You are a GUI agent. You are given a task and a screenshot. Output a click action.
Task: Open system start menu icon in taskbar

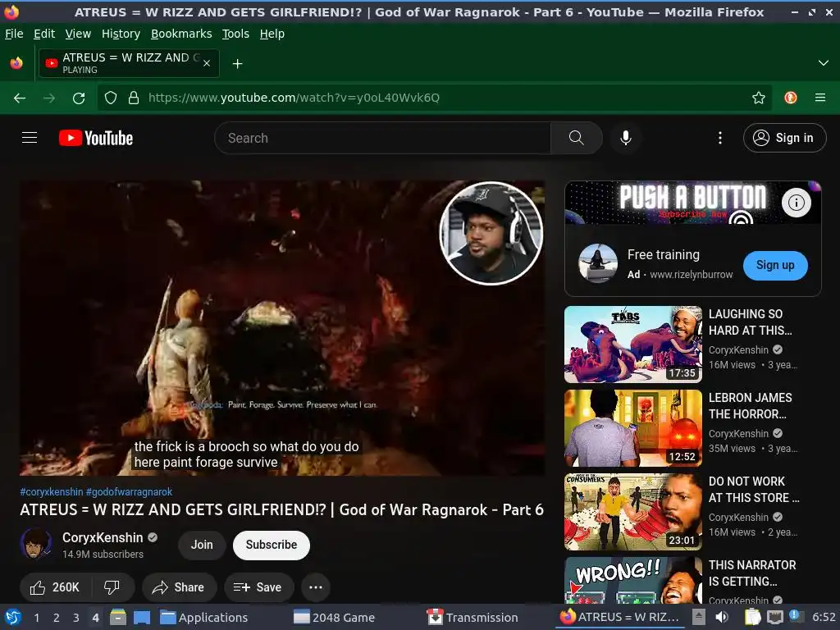[x=13, y=617]
